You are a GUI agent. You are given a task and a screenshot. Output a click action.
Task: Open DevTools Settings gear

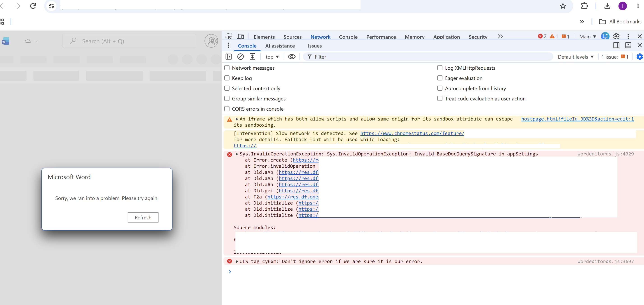tap(616, 36)
